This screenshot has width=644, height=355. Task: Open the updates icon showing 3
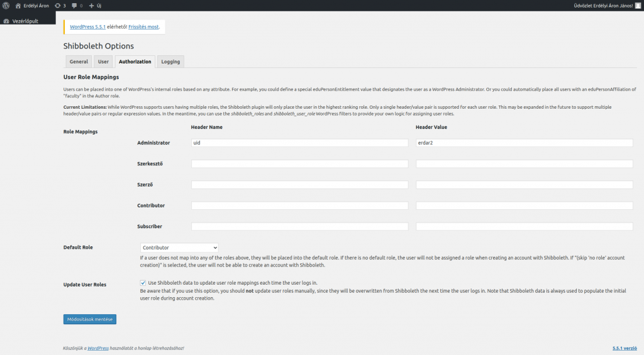[57, 6]
